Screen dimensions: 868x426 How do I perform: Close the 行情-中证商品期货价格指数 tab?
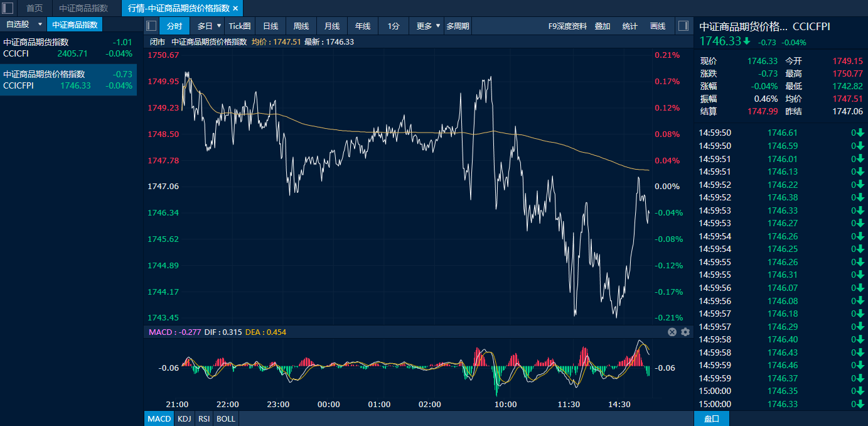235,8
